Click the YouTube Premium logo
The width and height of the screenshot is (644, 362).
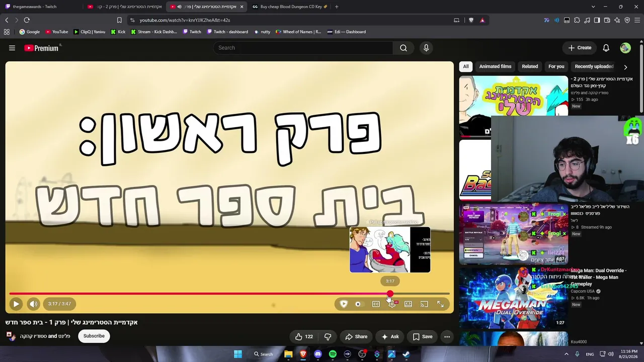41,48
